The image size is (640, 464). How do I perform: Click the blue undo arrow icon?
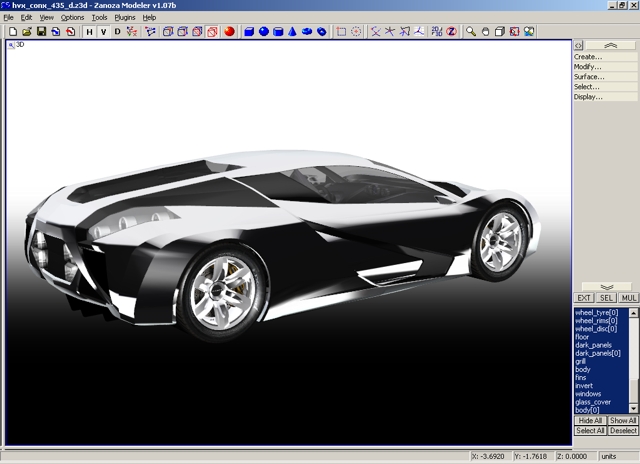point(56,31)
